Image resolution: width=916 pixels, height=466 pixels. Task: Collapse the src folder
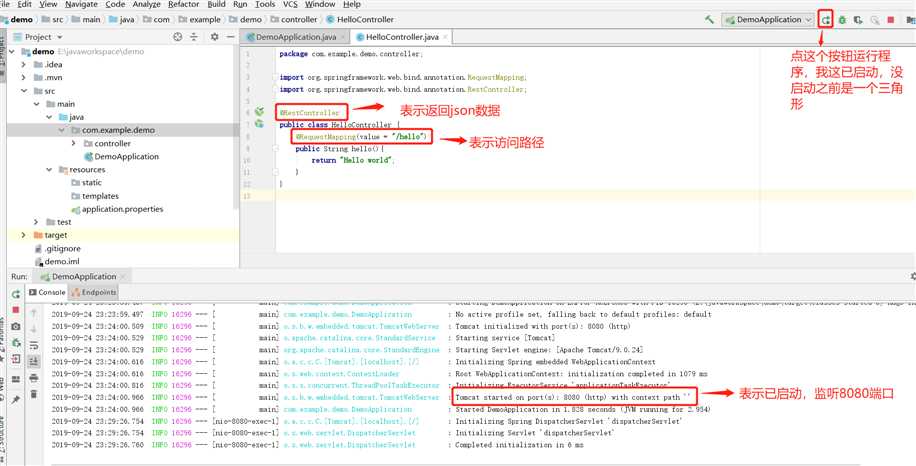click(x=24, y=91)
